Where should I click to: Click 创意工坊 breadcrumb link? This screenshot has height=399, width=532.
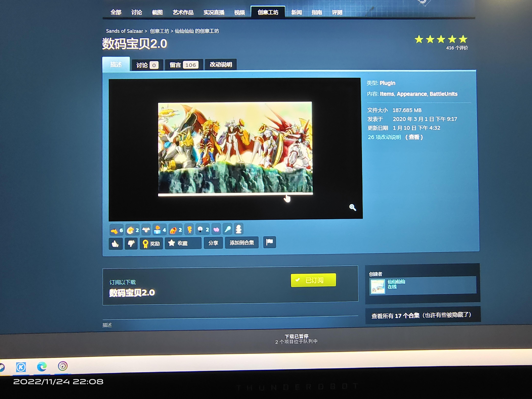click(x=159, y=31)
